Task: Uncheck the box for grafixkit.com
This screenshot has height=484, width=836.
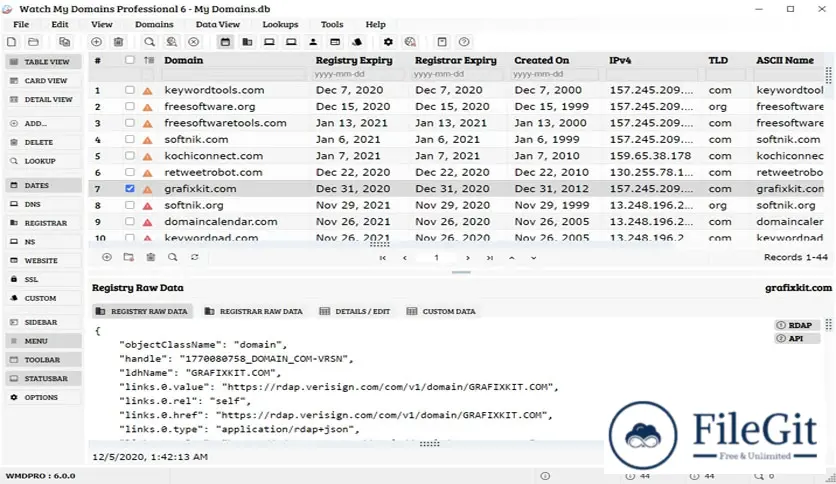Action: click(130, 189)
